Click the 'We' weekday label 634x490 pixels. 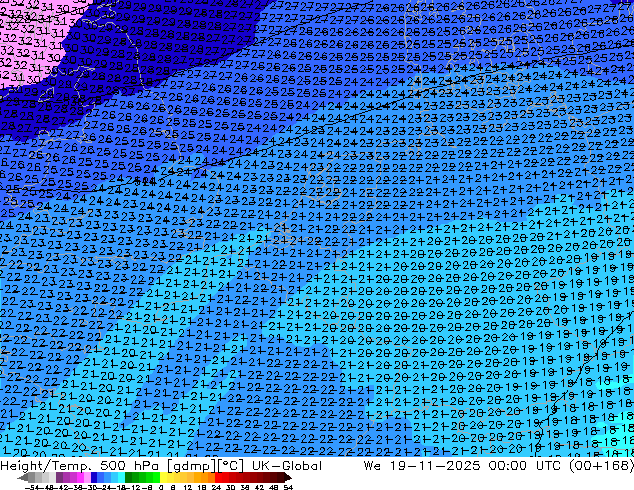coord(372,466)
